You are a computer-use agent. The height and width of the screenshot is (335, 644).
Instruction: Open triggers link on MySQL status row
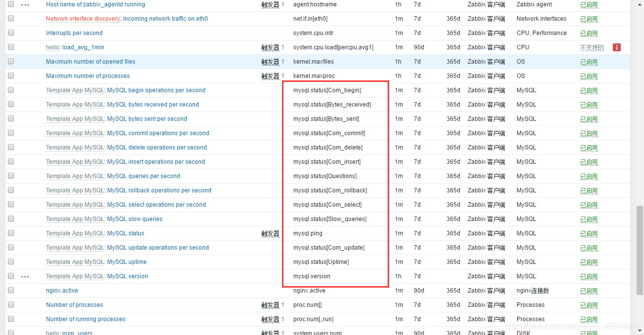(x=271, y=233)
